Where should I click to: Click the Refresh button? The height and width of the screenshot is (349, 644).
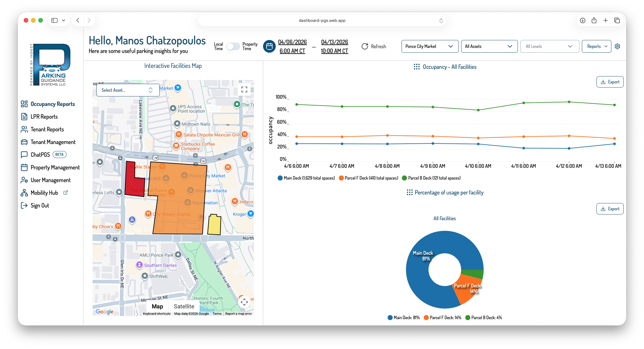374,46
